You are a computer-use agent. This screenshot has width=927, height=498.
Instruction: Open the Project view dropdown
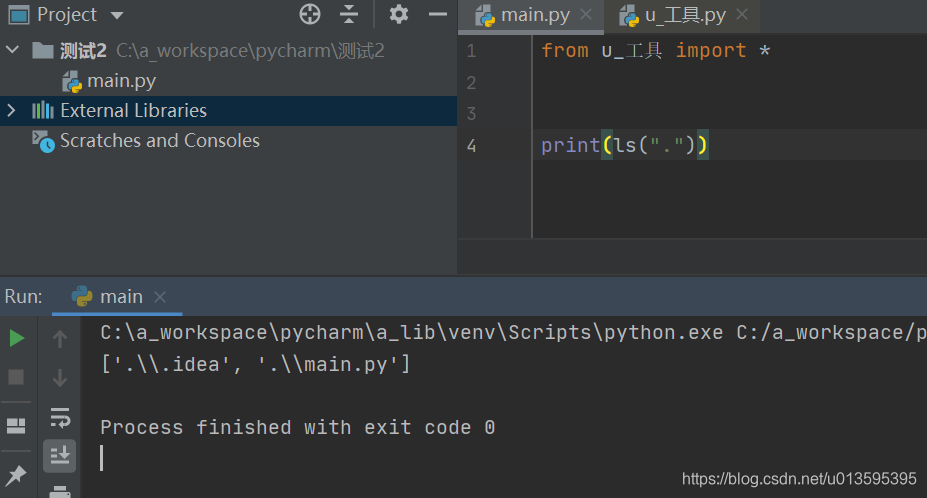[x=117, y=15]
